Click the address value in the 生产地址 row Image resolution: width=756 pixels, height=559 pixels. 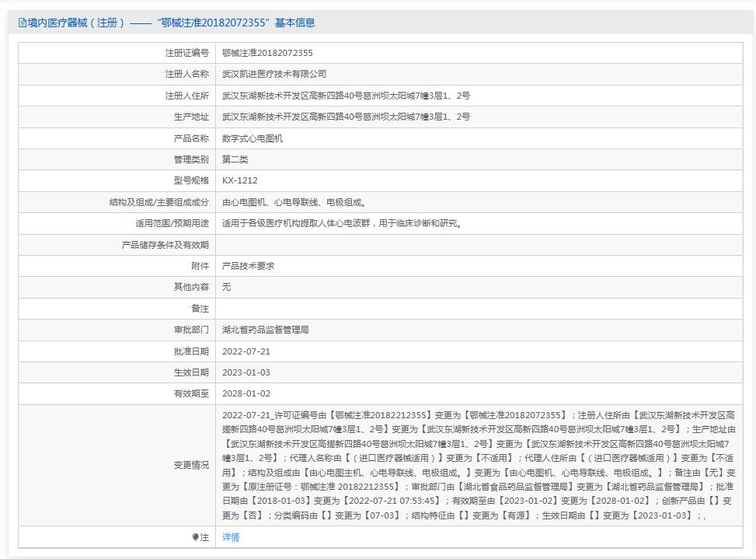point(346,117)
